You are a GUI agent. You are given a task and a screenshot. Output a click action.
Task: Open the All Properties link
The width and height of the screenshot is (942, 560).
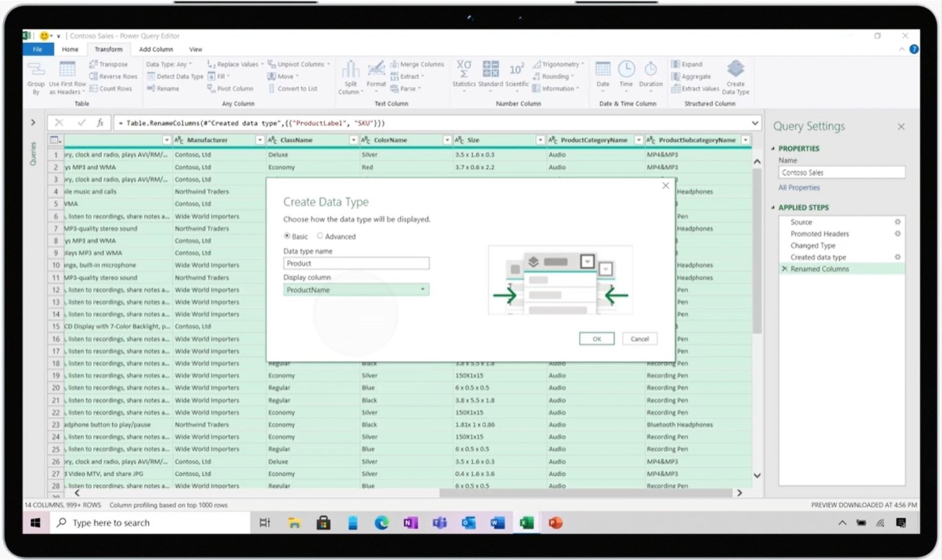(x=799, y=188)
